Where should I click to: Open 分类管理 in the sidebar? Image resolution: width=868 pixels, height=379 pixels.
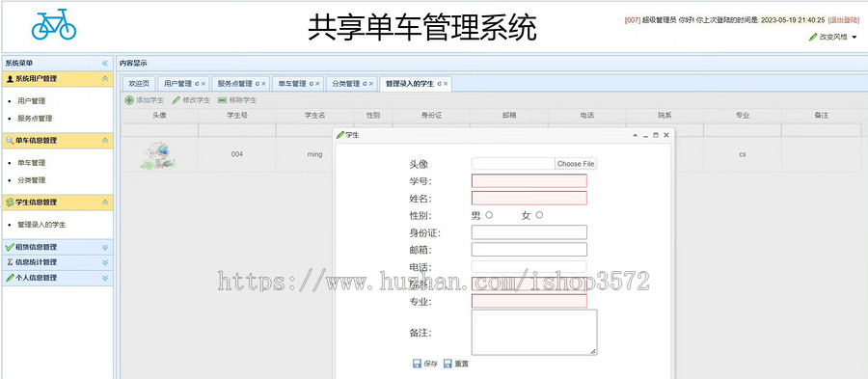pos(32,180)
